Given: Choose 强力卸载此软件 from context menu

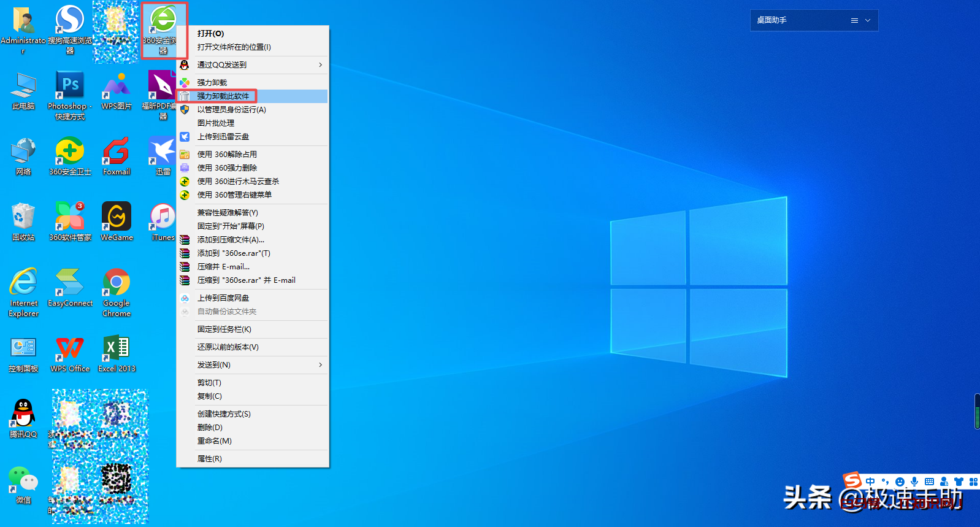Looking at the screenshot, I should point(223,96).
